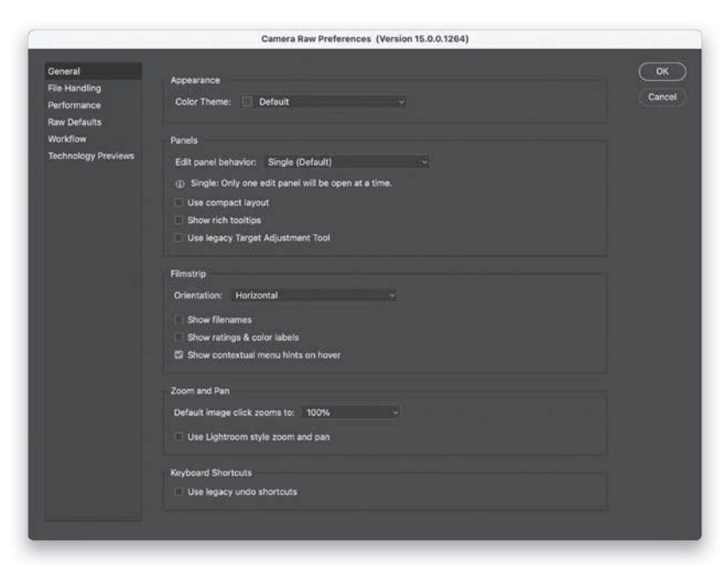Select File Handling in the sidebar

click(x=74, y=88)
